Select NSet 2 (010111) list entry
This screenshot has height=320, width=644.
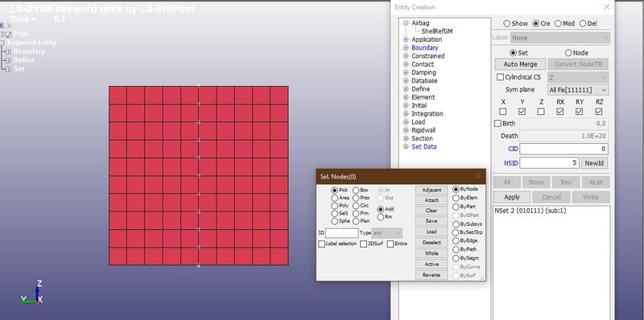click(530, 211)
